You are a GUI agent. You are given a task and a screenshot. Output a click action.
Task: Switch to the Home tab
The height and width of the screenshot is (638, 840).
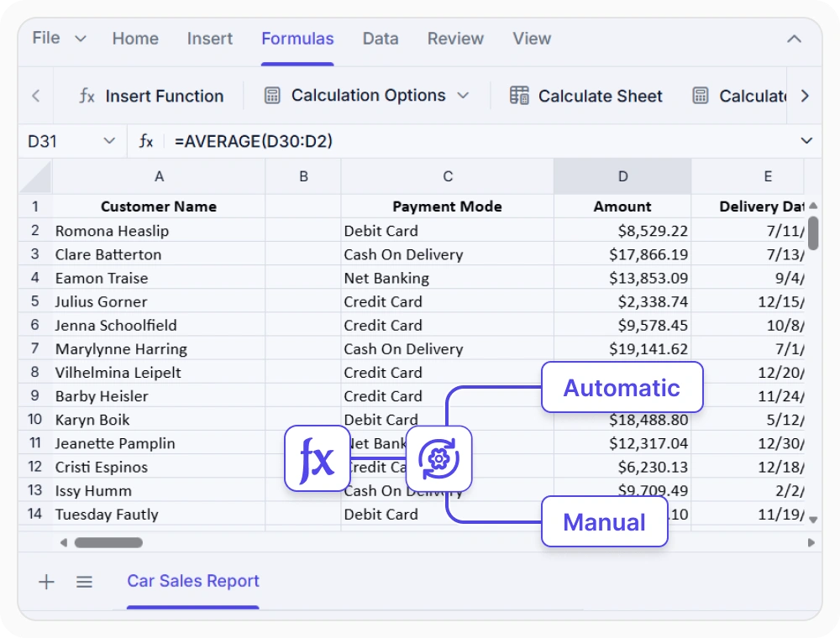(x=135, y=39)
